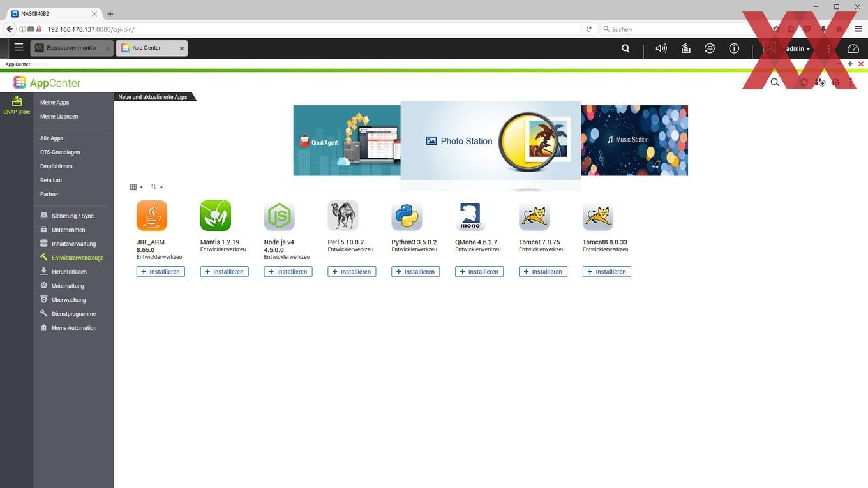This screenshot has width=868, height=488.
Task: Open a new browser tab with plus
Action: click(110, 13)
